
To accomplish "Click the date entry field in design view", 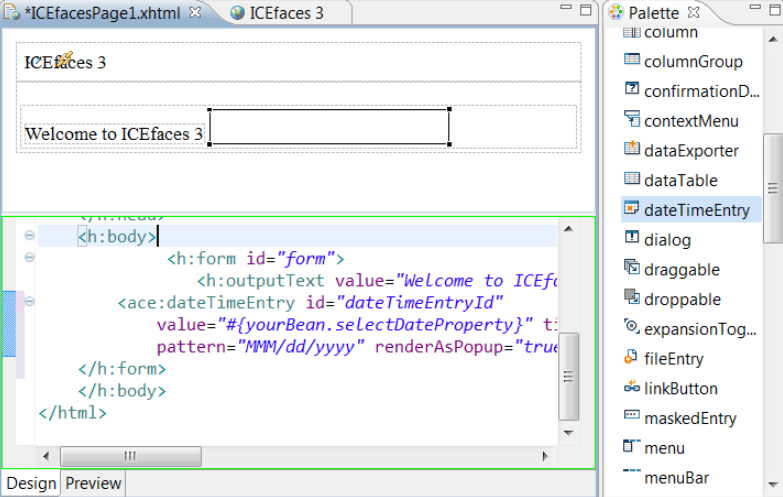I will click(x=329, y=127).
